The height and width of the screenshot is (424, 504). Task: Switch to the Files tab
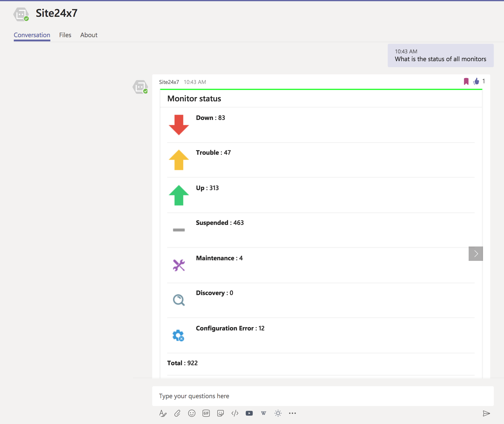65,35
